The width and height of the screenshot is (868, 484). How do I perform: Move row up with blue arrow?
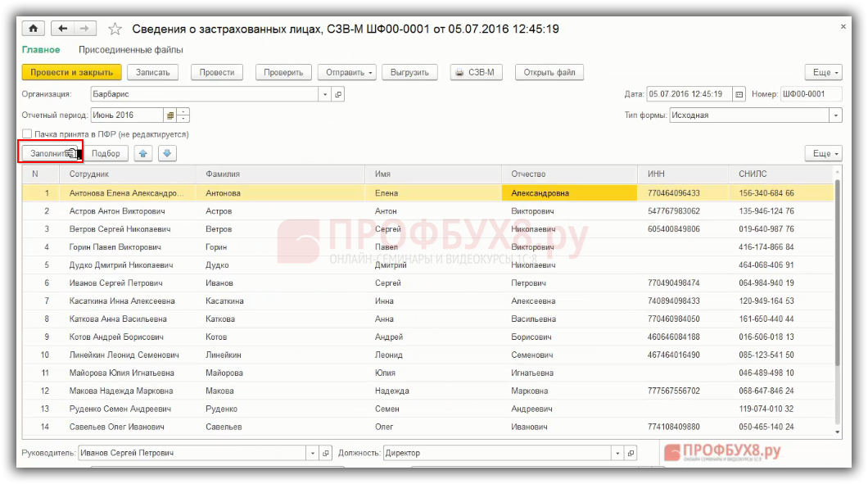143,153
